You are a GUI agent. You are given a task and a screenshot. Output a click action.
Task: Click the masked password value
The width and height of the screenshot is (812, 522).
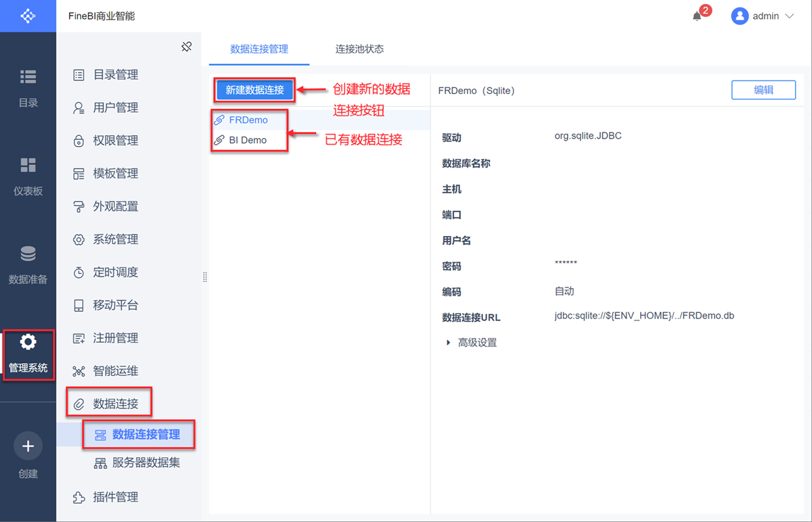click(566, 264)
